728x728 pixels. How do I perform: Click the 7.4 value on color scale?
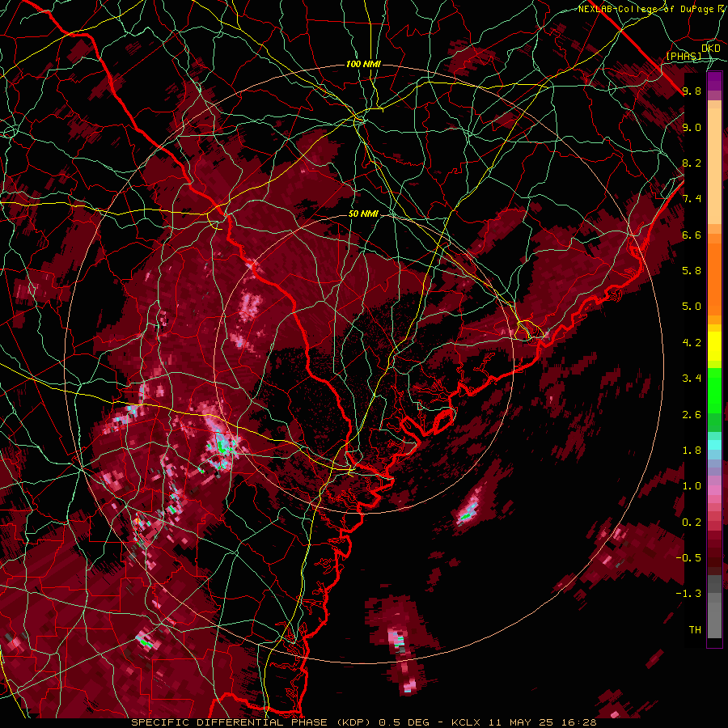[692, 199]
